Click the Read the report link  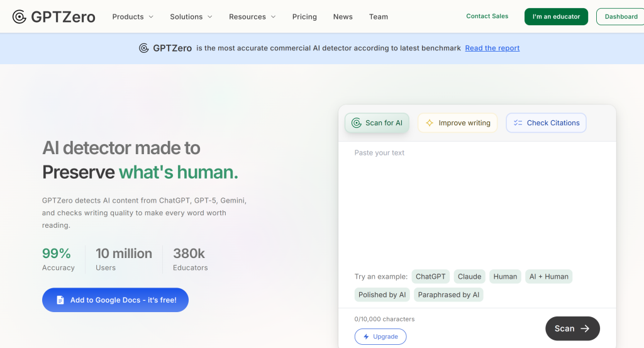tap(492, 48)
